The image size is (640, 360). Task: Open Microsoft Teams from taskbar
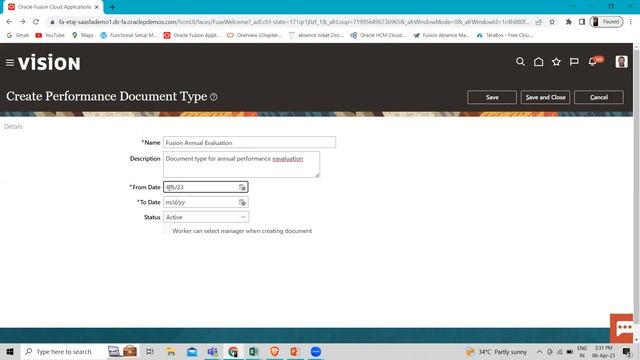[x=212, y=351]
